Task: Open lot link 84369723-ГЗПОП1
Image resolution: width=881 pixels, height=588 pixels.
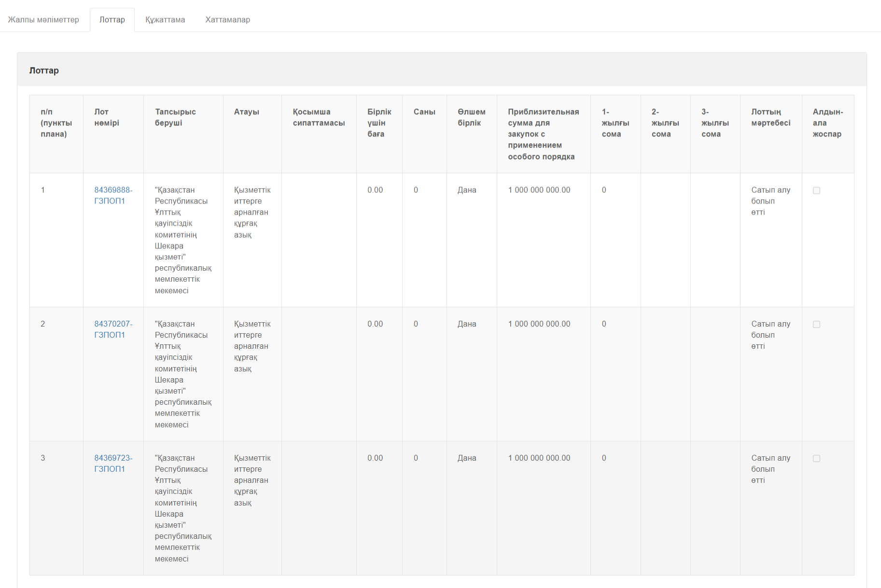Action: point(113,464)
